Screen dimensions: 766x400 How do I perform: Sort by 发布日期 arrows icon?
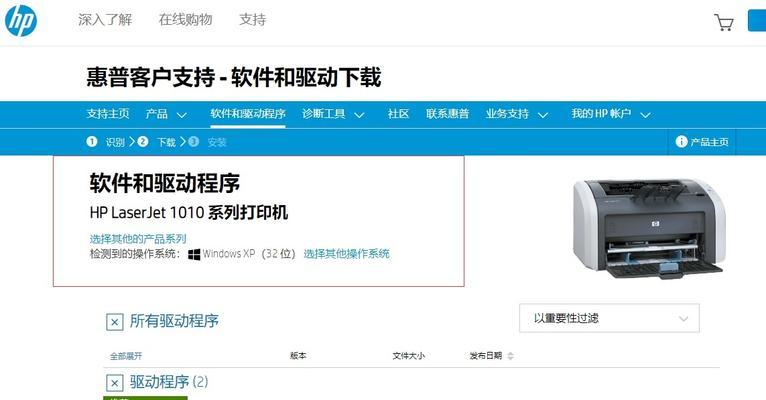(511, 356)
